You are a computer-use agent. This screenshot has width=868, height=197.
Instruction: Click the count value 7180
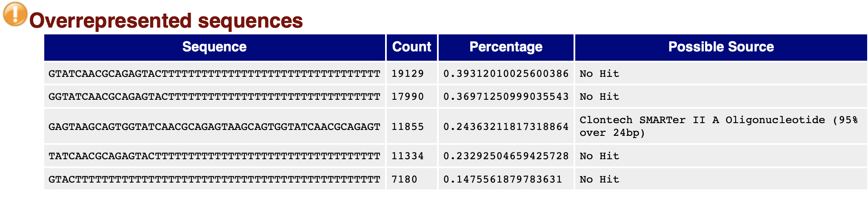click(x=404, y=179)
